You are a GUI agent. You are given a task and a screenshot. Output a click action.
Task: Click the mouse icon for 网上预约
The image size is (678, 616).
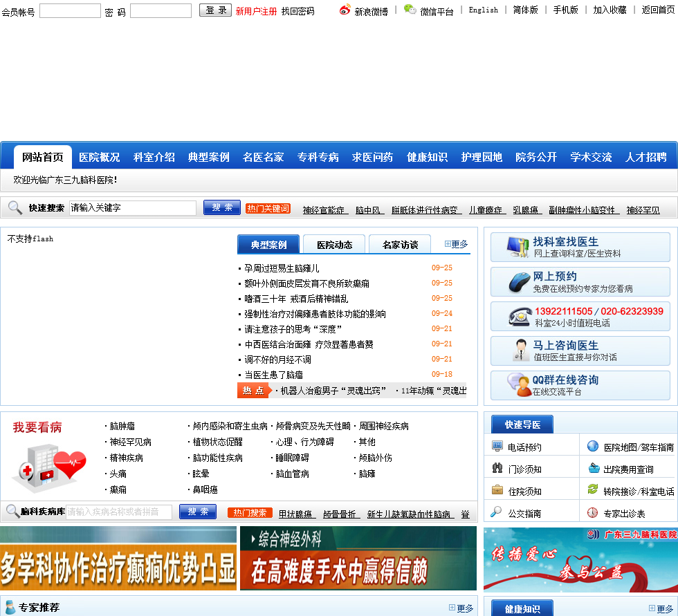pos(520,283)
